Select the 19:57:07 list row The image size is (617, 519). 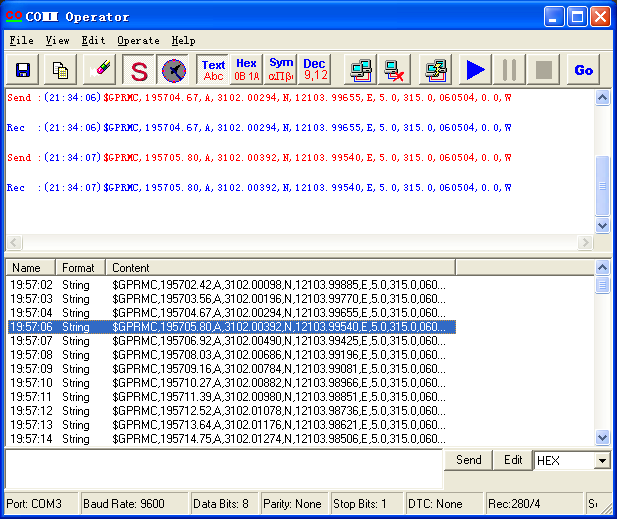[x=232, y=341]
